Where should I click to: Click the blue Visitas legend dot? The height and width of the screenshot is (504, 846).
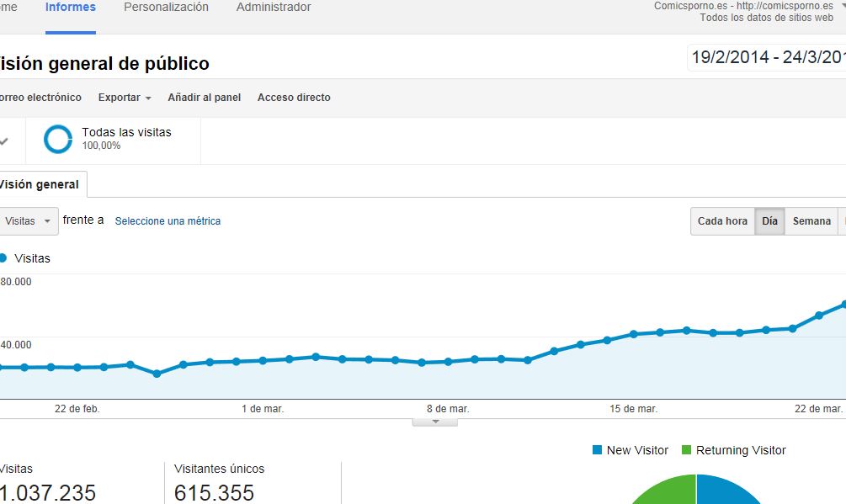[3, 258]
